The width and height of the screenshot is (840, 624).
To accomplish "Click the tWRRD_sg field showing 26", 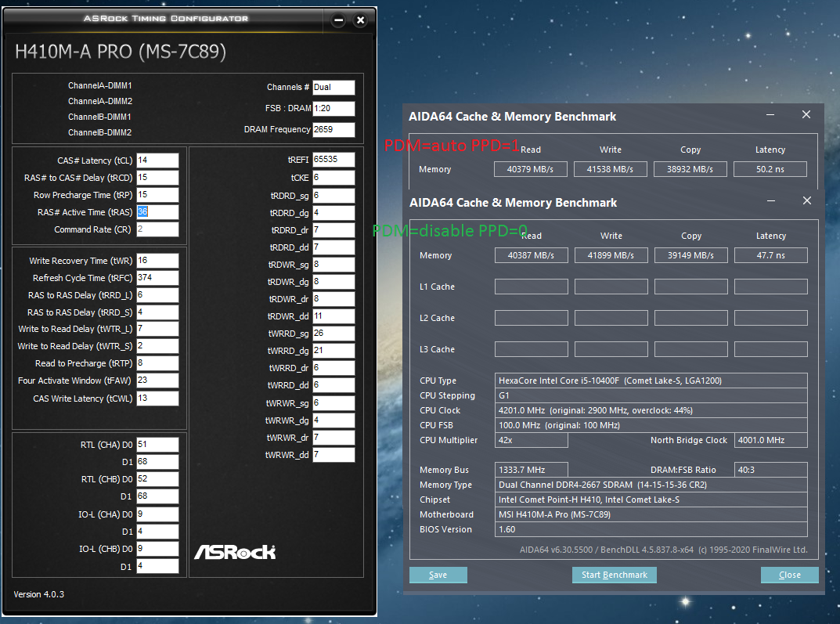I will click(x=333, y=334).
